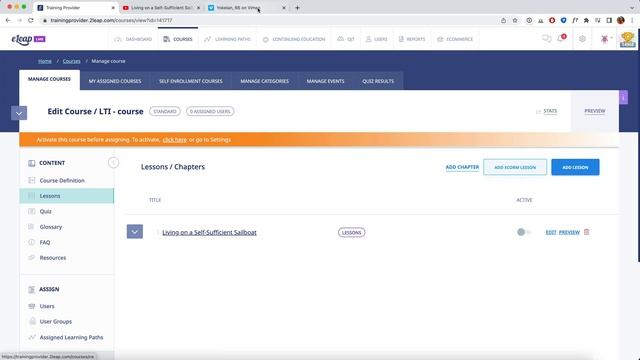Click the Glossary sidebar icon
The width and height of the screenshot is (640, 360).
tap(31, 227)
